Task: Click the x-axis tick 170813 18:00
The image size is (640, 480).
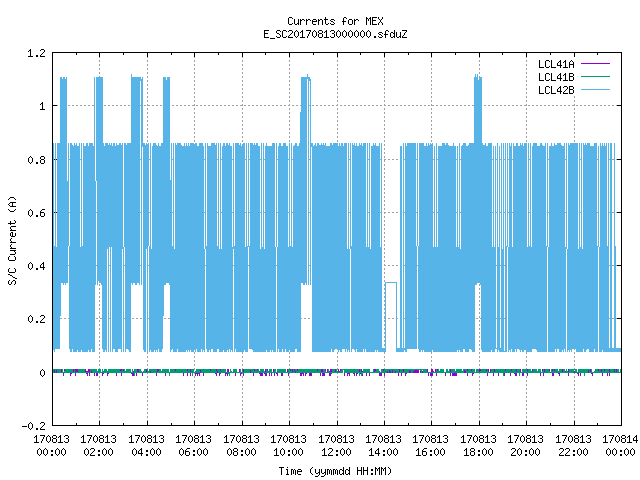Action: [x=478, y=446]
